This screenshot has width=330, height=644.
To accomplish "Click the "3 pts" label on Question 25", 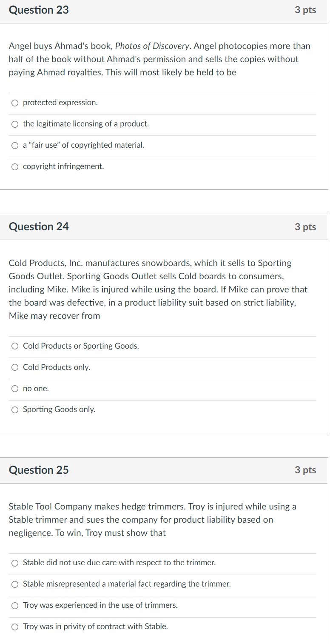I will [x=305, y=470].
